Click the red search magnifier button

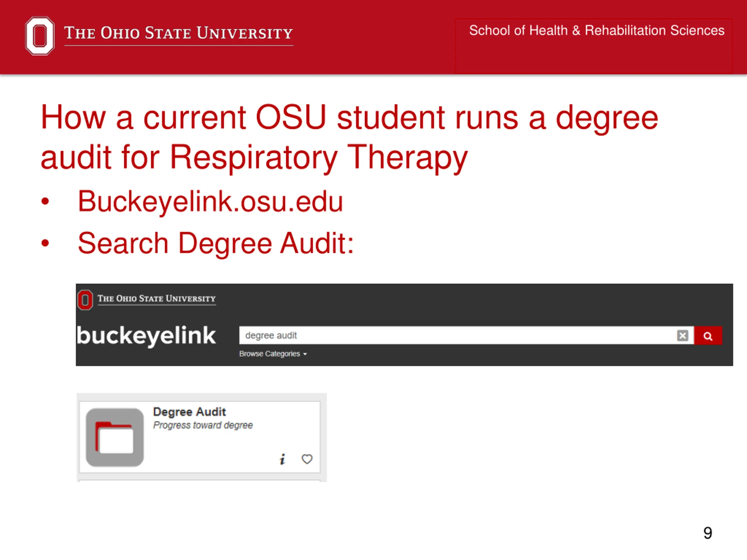(x=708, y=335)
